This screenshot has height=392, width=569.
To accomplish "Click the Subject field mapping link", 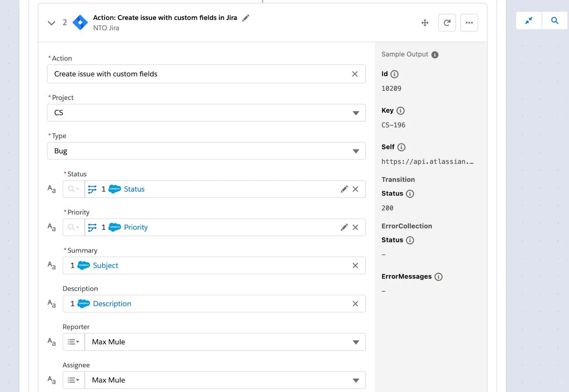I will click(105, 265).
